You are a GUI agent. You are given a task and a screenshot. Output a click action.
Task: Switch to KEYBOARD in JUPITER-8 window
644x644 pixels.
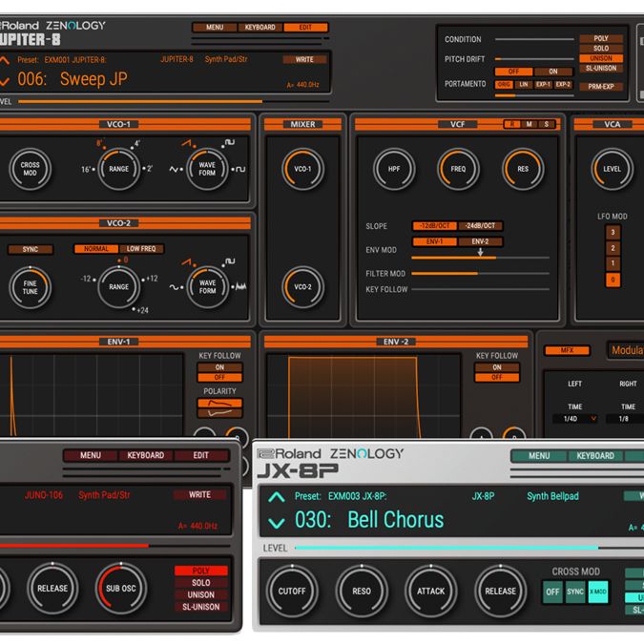coord(260,28)
